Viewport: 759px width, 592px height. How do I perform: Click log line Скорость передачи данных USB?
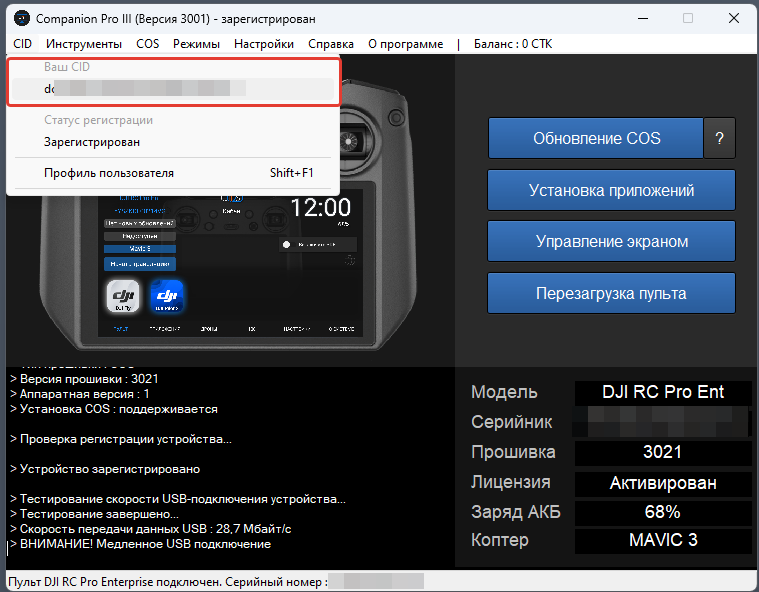pyautogui.click(x=151, y=529)
